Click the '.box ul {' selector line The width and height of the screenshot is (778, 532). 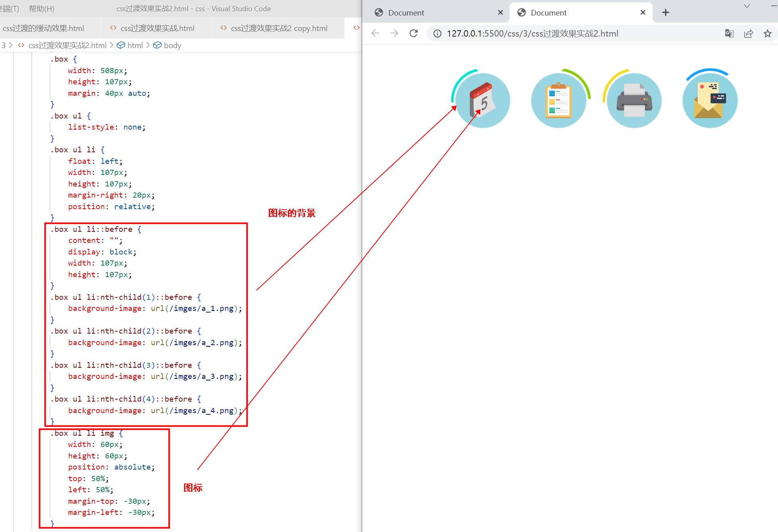(71, 116)
